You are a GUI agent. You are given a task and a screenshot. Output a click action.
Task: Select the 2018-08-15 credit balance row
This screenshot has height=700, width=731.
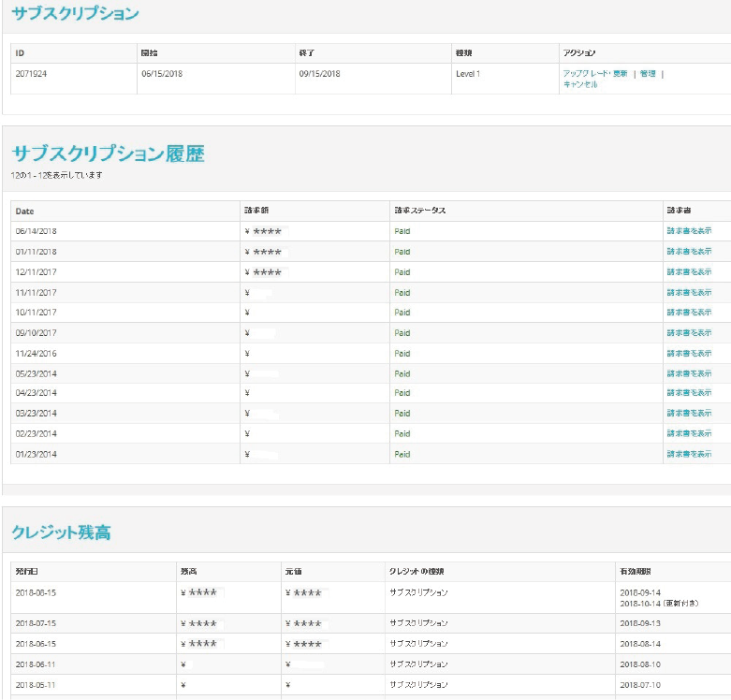coord(36,593)
